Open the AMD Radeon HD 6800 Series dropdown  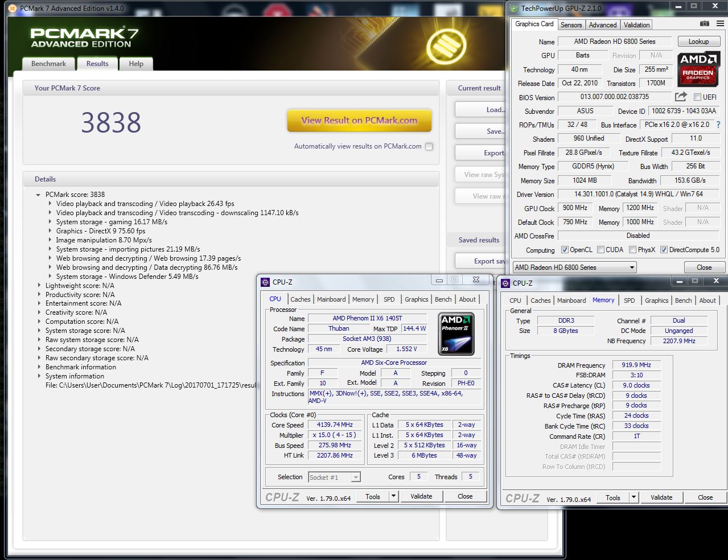574,267
